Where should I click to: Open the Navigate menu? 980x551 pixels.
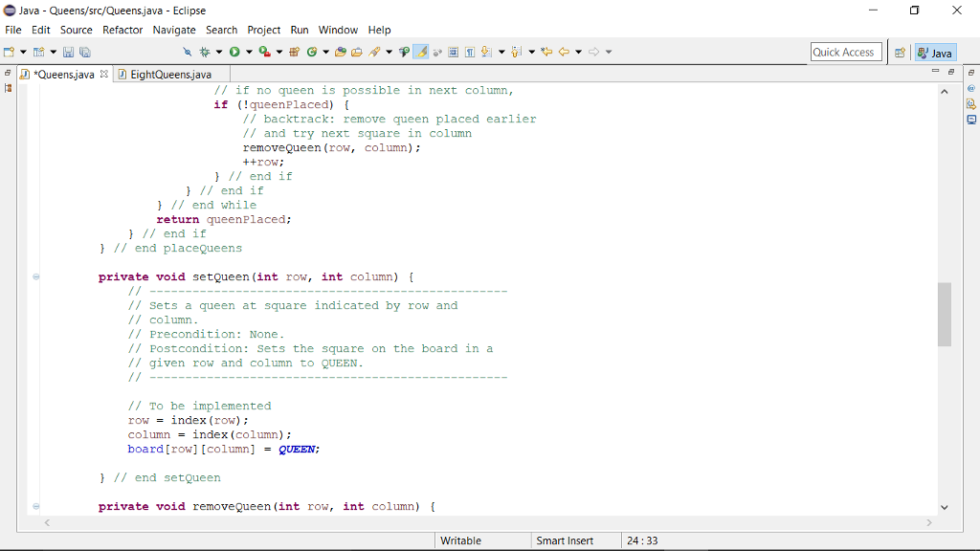click(174, 30)
